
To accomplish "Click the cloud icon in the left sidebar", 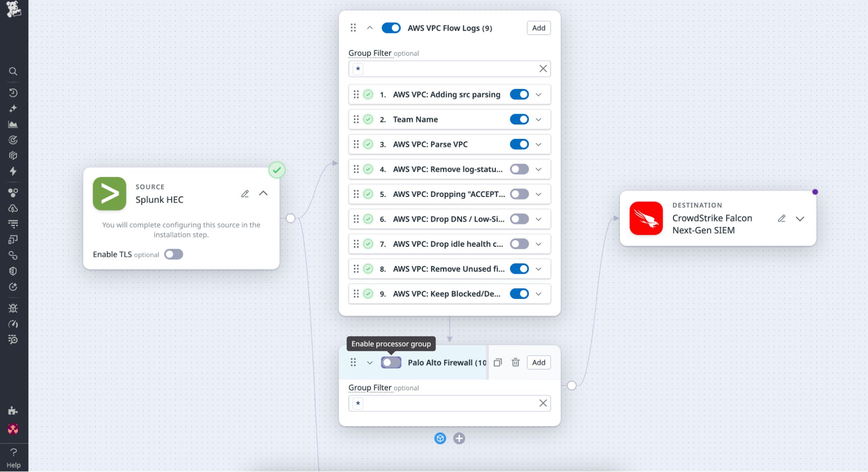I will [13, 208].
